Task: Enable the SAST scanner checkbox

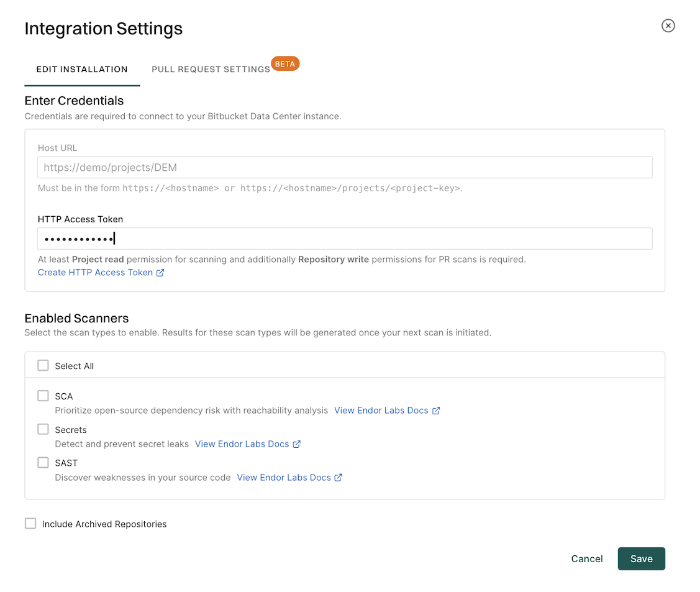Action: 43,462
